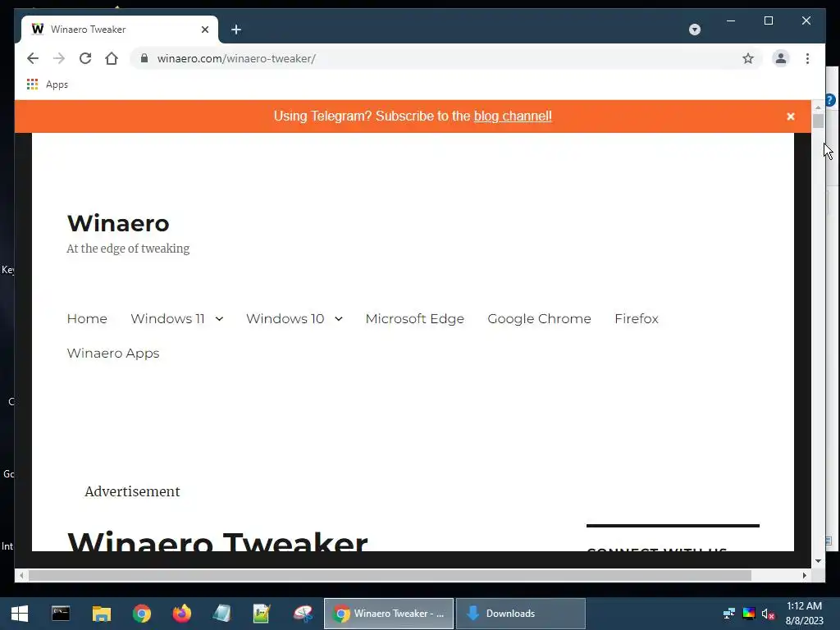
Task: Go to the Home menu item
Action: coord(87,319)
